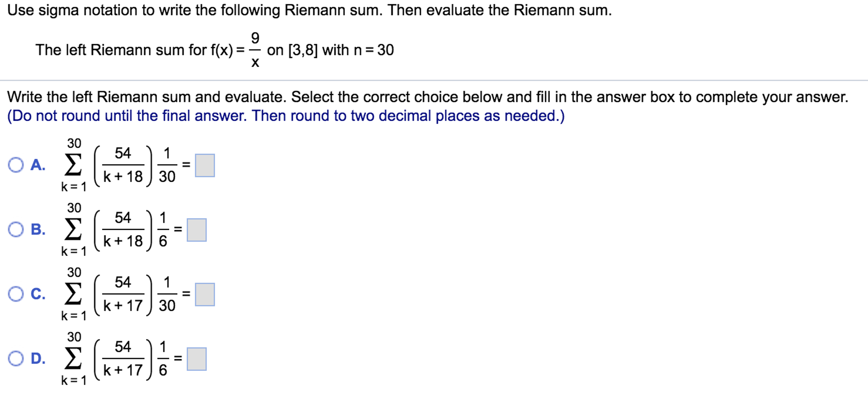Viewport: 868px width, 406px height.
Task: Click the 1/6 fraction in choice B
Action: pos(163,229)
